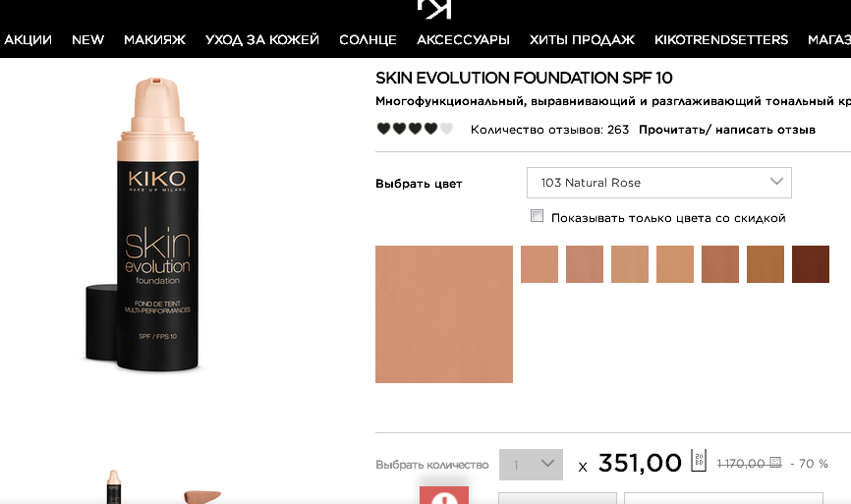Open the bottle thumbnail below main image
The width and height of the screenshot is (851, 504).
point(113,486)
